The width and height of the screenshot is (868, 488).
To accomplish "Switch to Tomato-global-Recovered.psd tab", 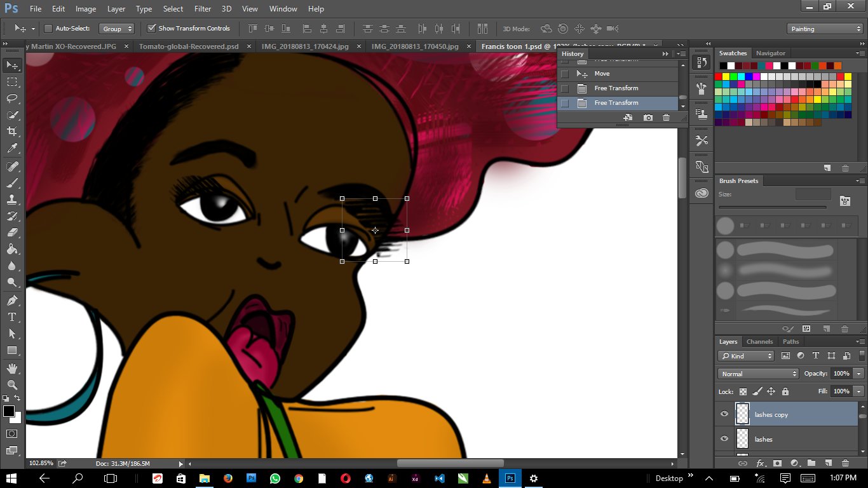I will pyautogui.click(x=189, y=46).
